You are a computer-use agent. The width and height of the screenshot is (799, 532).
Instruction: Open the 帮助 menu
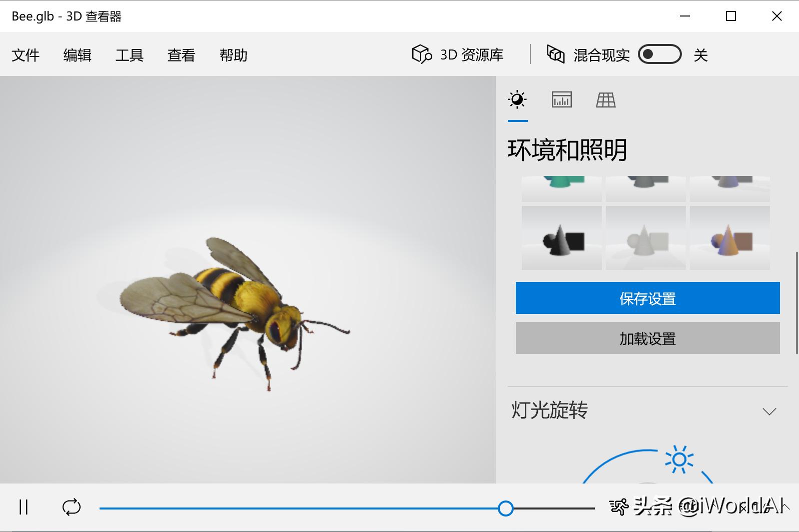234,55
